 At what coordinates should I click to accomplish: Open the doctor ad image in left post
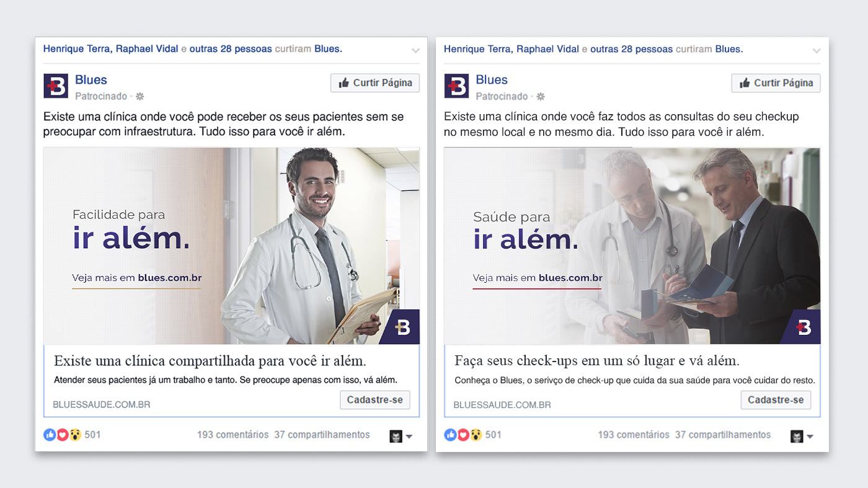point(231,246)
